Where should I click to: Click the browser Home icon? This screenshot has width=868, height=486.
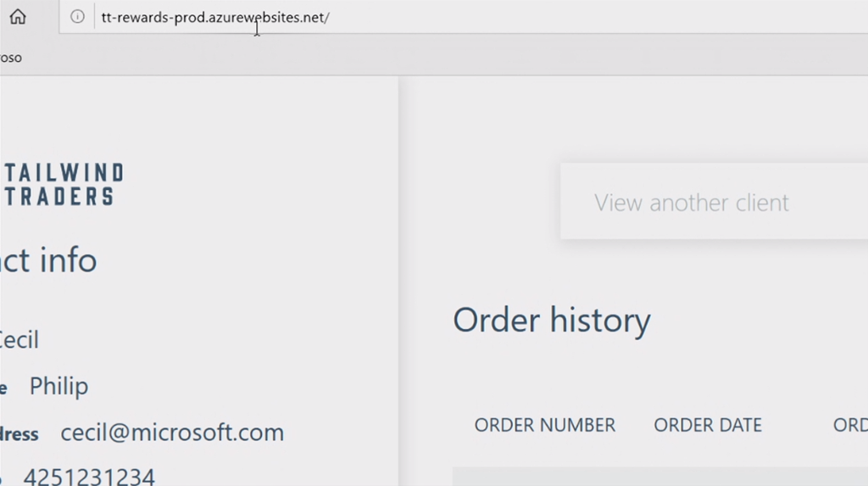coord(18,17)
